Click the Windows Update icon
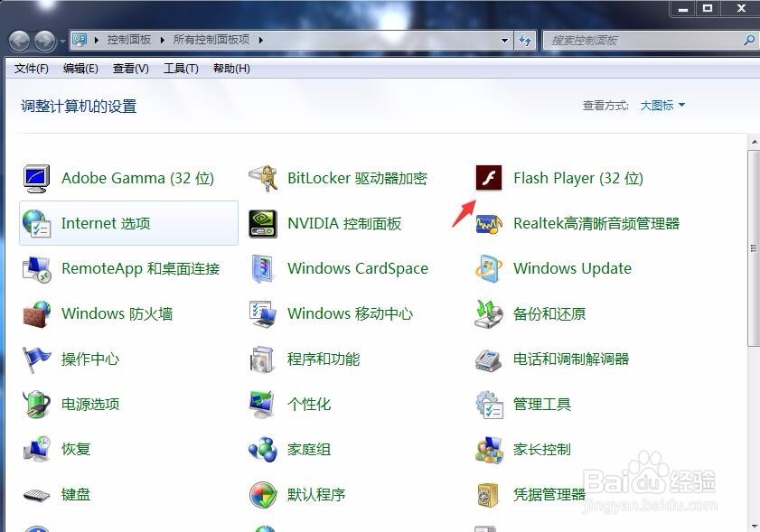Screen dimensions: 760x532 click(x=489, y=268)
